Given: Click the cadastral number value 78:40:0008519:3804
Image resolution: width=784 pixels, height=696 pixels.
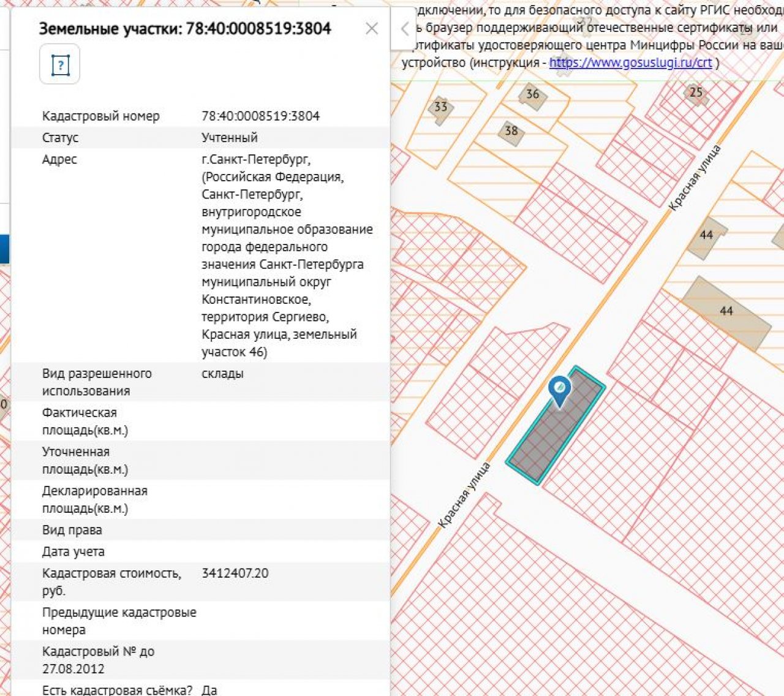Looking at the screenshot, I should click(260, 116).
